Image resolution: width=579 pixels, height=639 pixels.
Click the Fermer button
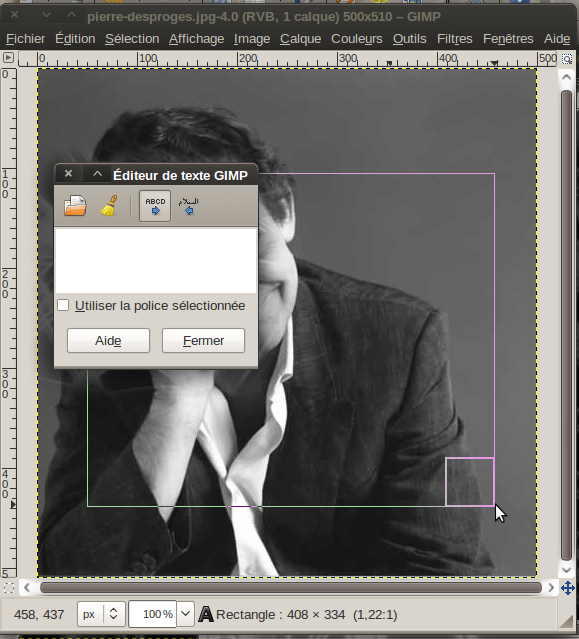203,340
